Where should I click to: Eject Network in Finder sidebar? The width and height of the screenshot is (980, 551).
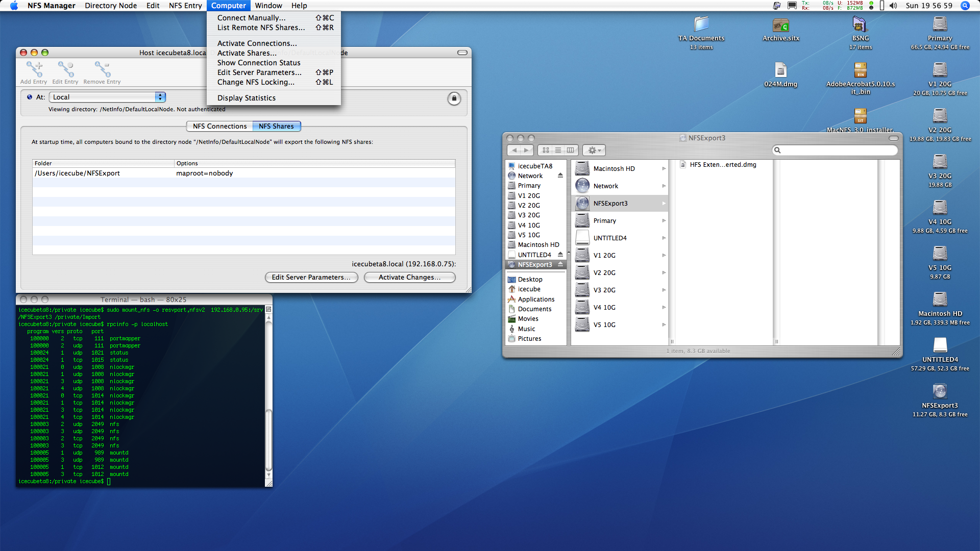[x=560, y=176]
